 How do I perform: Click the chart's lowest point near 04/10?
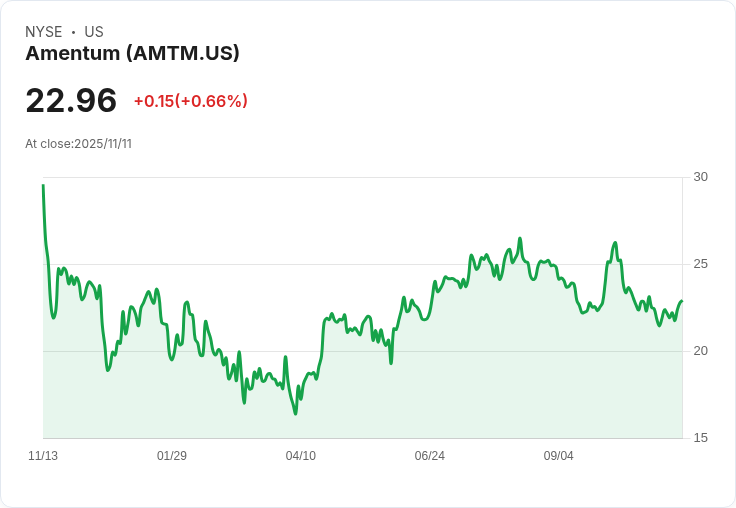tap(296, 414)
